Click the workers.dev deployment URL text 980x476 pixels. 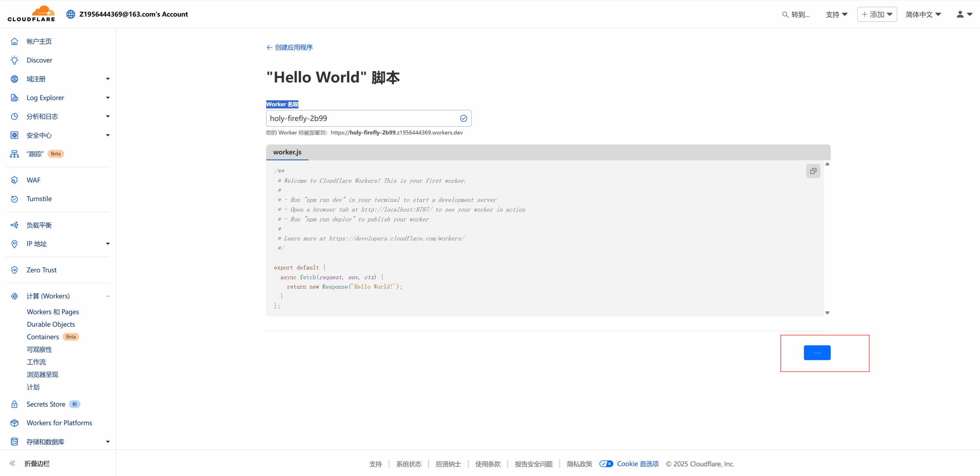397,132
